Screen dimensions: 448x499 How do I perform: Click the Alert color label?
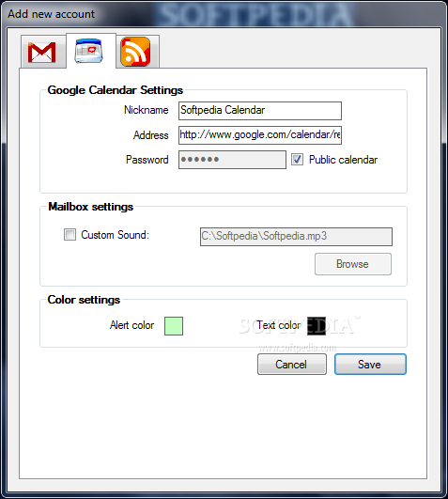click(131, 325)
